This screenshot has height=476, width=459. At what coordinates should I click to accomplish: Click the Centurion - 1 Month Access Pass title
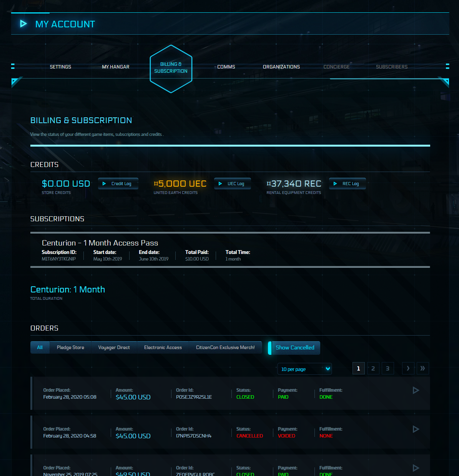coord(100,243)
